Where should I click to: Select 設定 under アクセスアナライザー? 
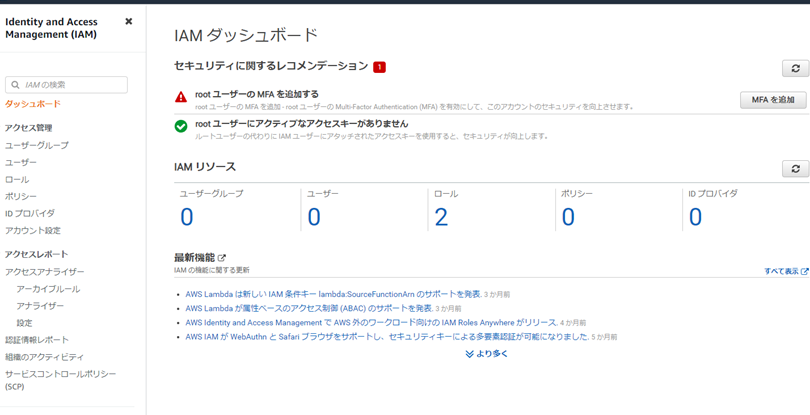tap(24, 323)
